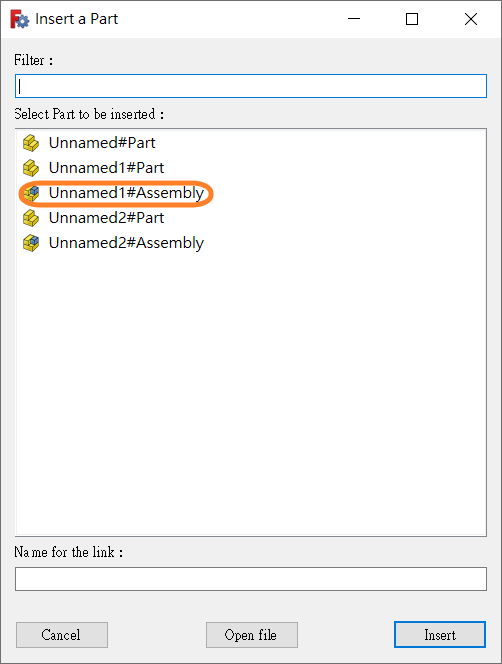Click the Unnamed#Part yellow part icon
Screen dimensions: 502x664
pos(31,143)
